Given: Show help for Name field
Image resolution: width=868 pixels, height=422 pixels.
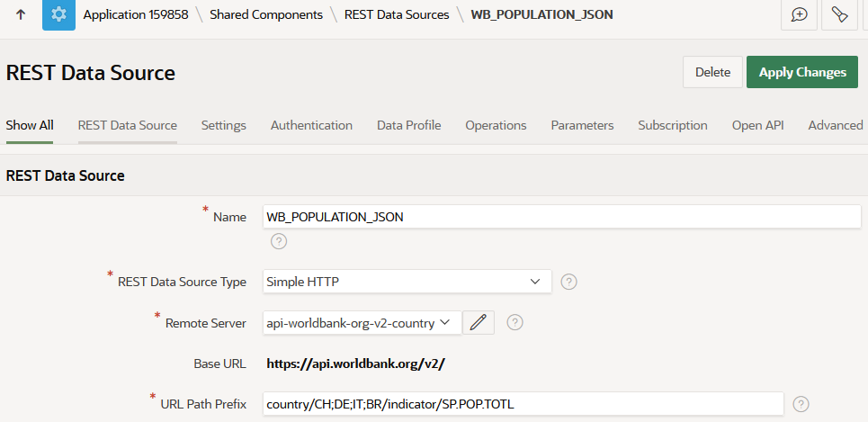Looking at the screenshot, I should (279, 240).
